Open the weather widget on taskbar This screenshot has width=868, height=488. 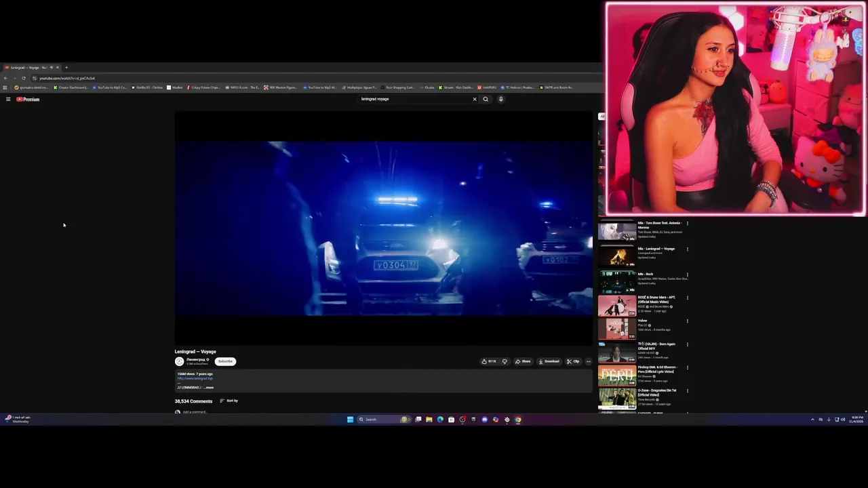(x=18, y=420)
